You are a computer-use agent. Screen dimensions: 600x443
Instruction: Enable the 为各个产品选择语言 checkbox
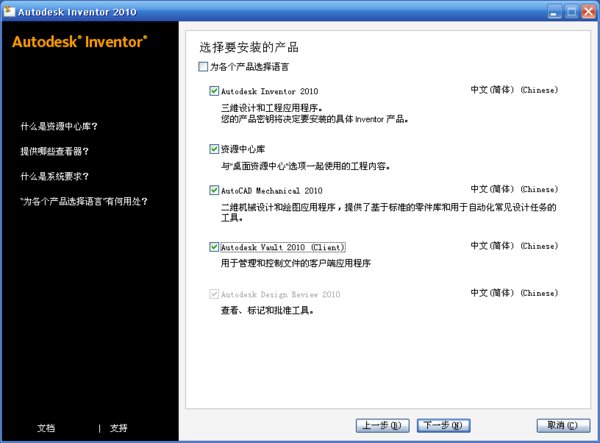pyautogui.click(x=203, y=67)
